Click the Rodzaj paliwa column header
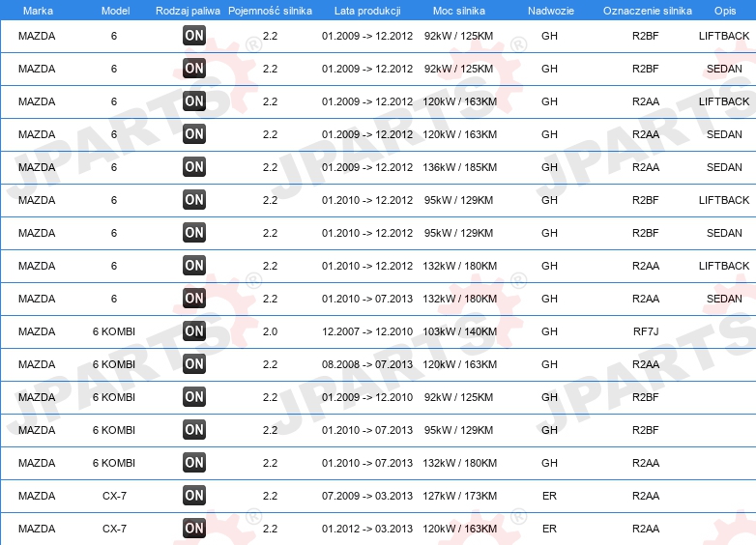Screen dimensions: 756x545 pos(189,11)
